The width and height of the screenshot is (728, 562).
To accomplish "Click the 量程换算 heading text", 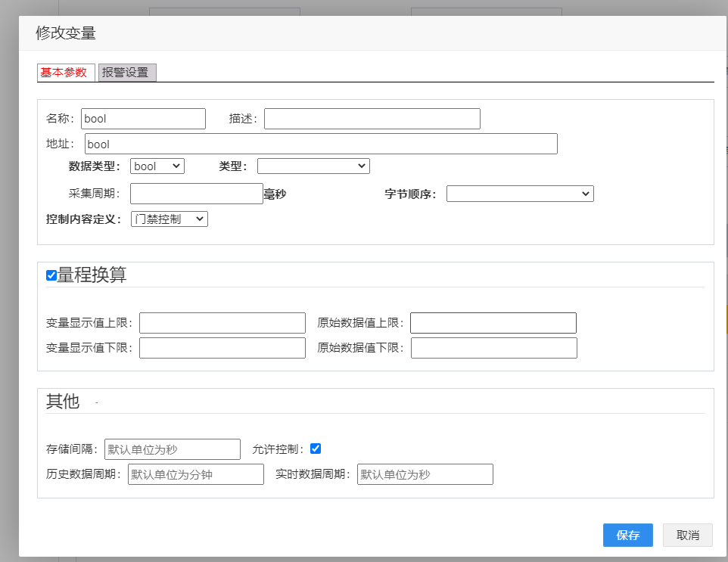I will click(x=92, y=275).
